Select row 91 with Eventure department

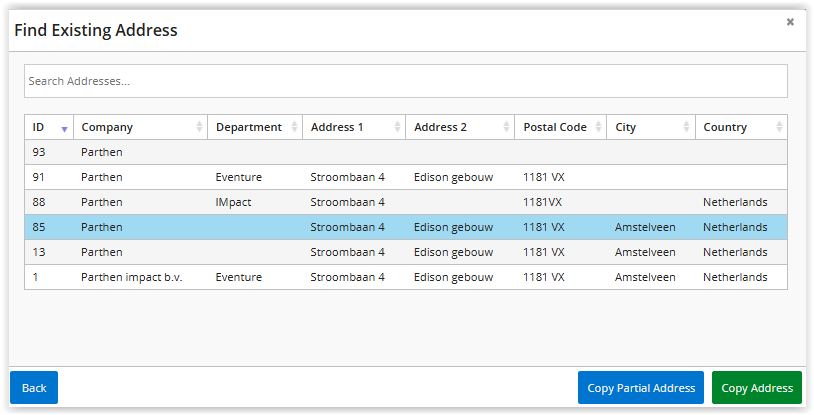click(406, 177)
